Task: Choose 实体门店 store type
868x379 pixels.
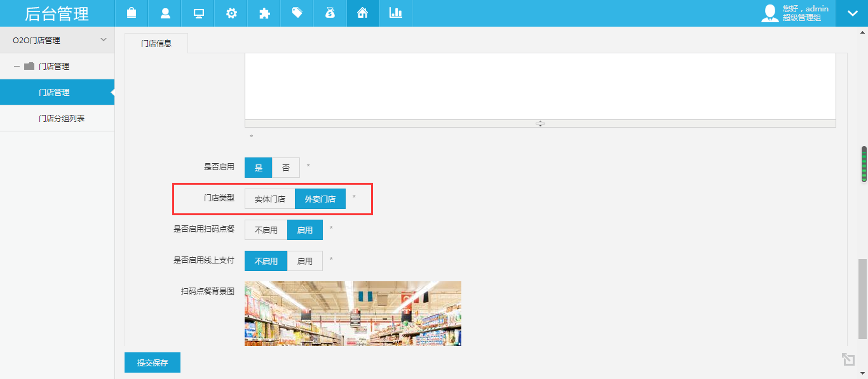Action: click(x=270, y=199)
